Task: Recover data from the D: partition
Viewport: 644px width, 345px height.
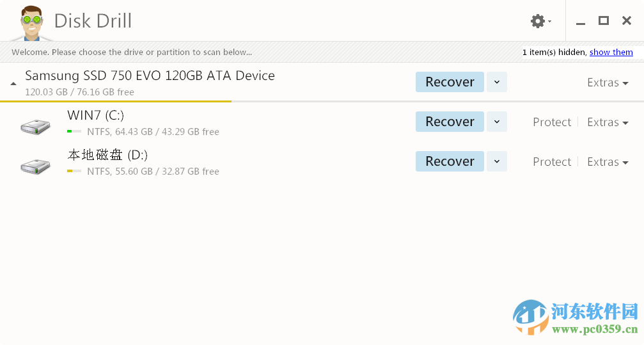Action: pyautogui.click(x=450, y=161)
